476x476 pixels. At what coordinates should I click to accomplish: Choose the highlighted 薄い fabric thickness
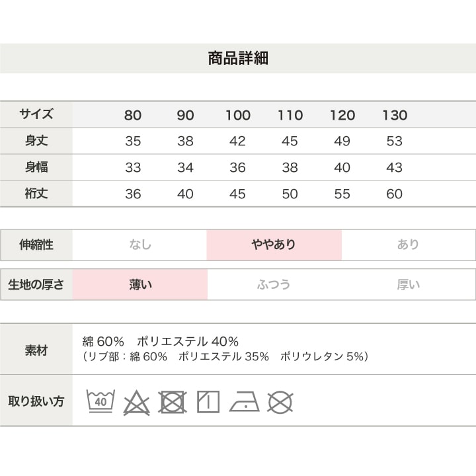tap(140, 285)
